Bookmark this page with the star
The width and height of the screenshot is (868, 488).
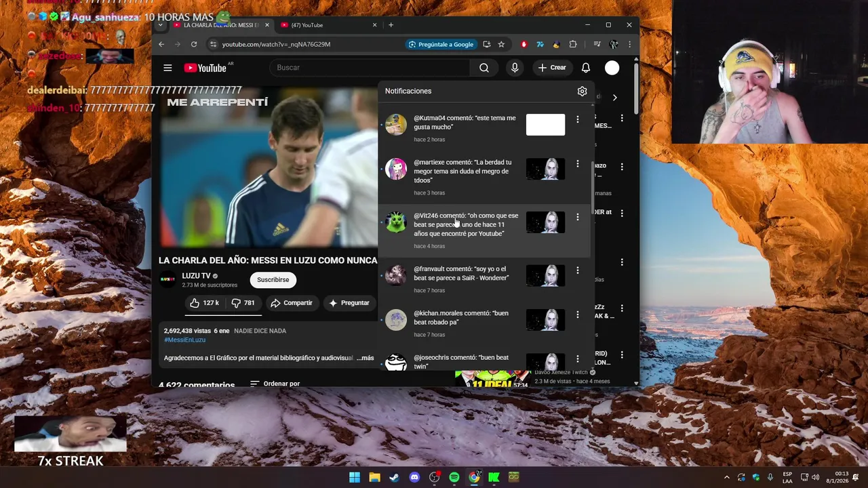coord(501,44)
